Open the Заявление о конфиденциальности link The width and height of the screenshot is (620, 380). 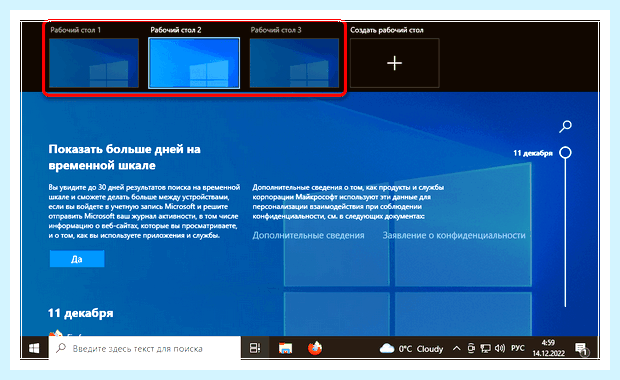454,235
